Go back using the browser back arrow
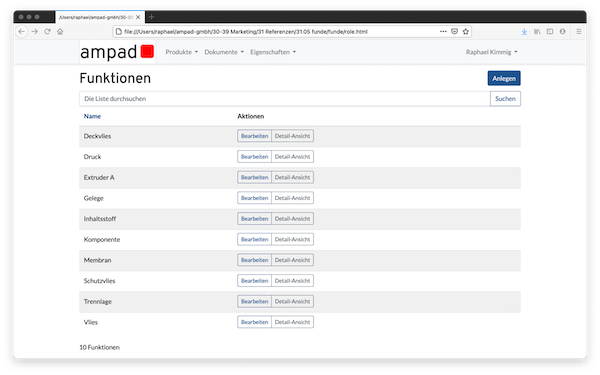 click(x=22, y=31)
